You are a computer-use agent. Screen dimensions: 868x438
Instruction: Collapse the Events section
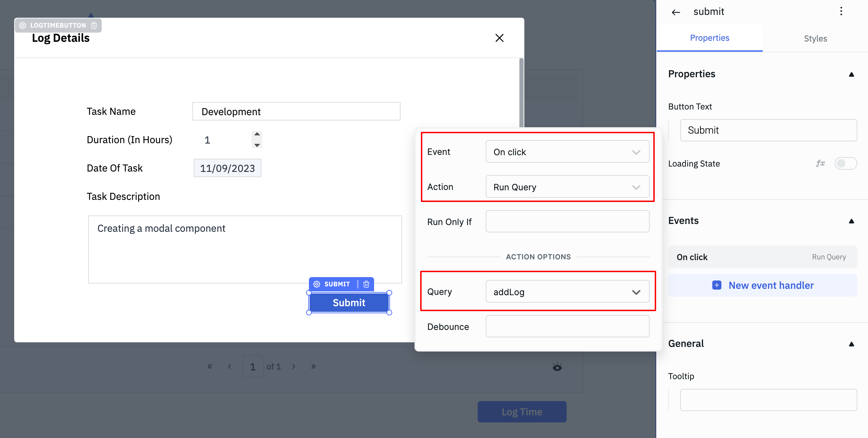click(x=851, y=221)
